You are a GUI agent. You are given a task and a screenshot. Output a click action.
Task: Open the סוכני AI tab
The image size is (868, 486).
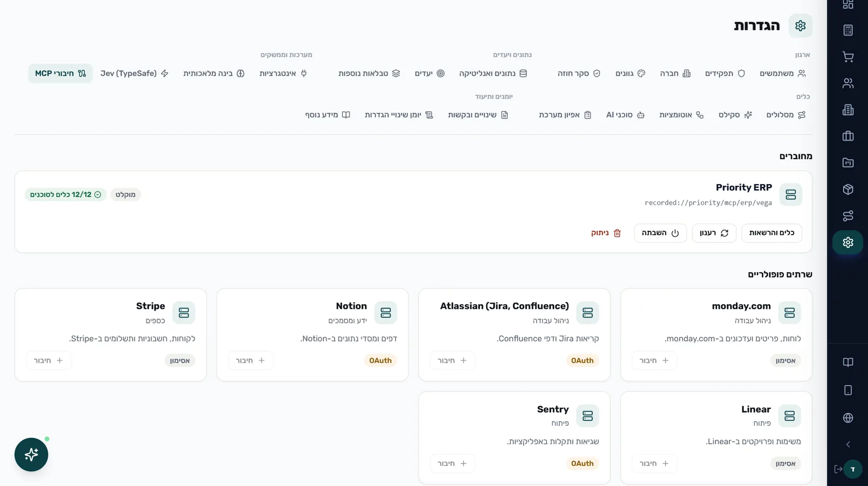[625, 115]
